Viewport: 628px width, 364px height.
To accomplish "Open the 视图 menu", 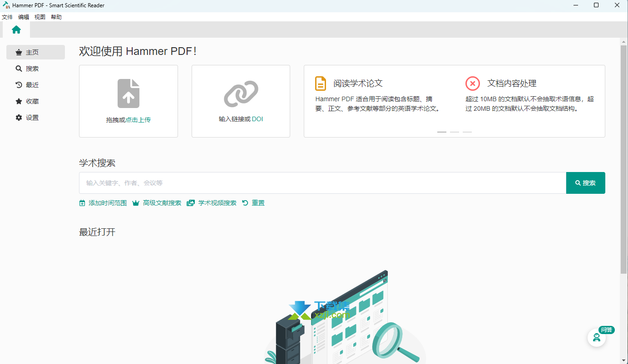I will [x=40, y=17].
